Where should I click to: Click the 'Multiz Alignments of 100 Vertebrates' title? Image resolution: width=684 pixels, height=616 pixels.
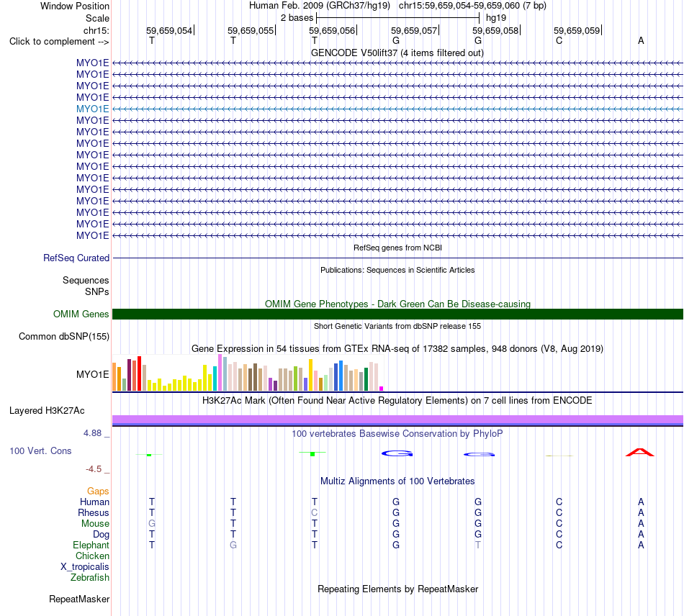[397, 481]
